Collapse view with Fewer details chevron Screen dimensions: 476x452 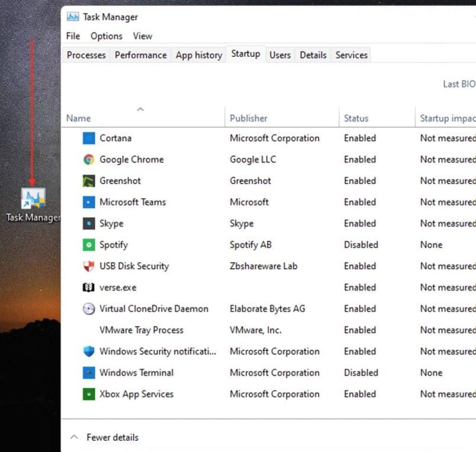74,438
